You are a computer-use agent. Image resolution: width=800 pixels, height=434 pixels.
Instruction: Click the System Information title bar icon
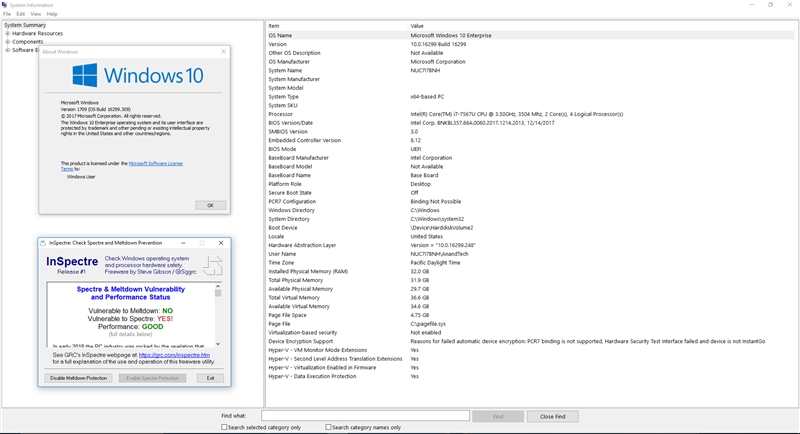point(4,5)
